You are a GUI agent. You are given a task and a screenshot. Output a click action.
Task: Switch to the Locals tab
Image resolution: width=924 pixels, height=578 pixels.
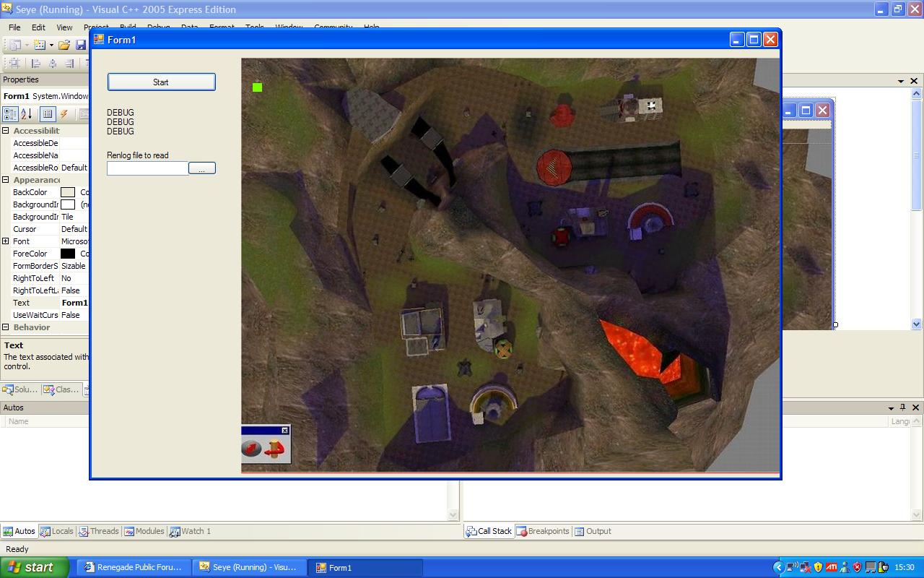pos(57,531)
